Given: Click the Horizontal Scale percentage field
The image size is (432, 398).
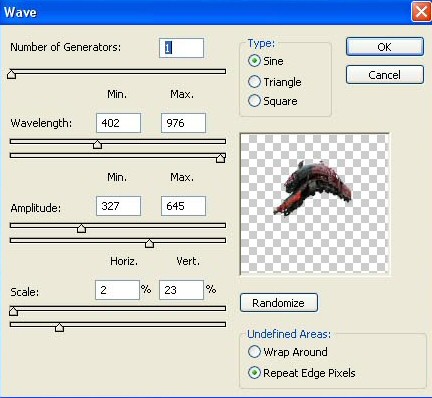Looking at the screenshot, I should coord(117,290).
